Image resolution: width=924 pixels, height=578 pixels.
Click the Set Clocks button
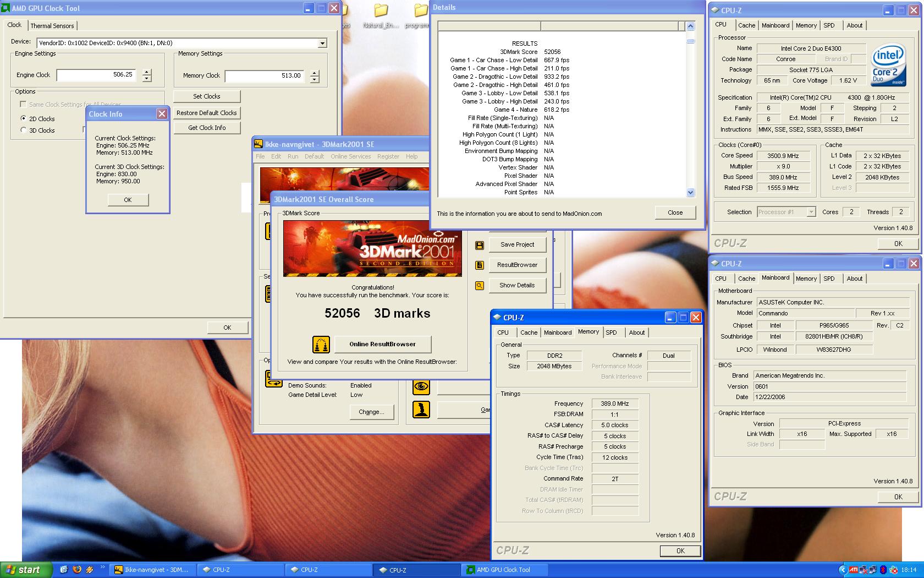[207, 96]
